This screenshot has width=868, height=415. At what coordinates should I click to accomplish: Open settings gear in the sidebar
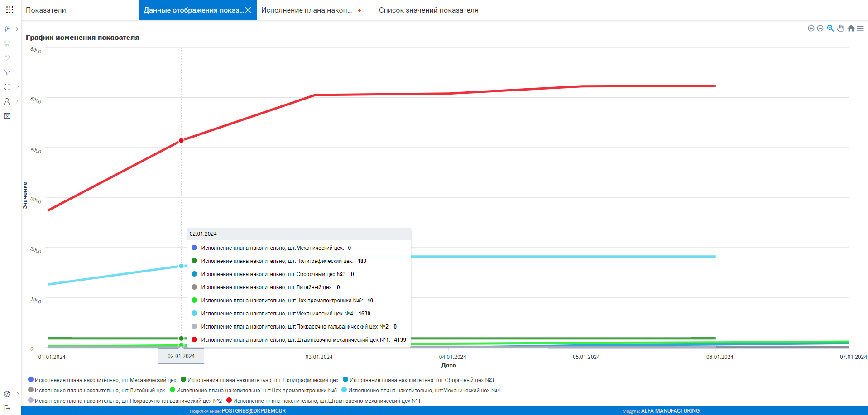tap(7, 394)
